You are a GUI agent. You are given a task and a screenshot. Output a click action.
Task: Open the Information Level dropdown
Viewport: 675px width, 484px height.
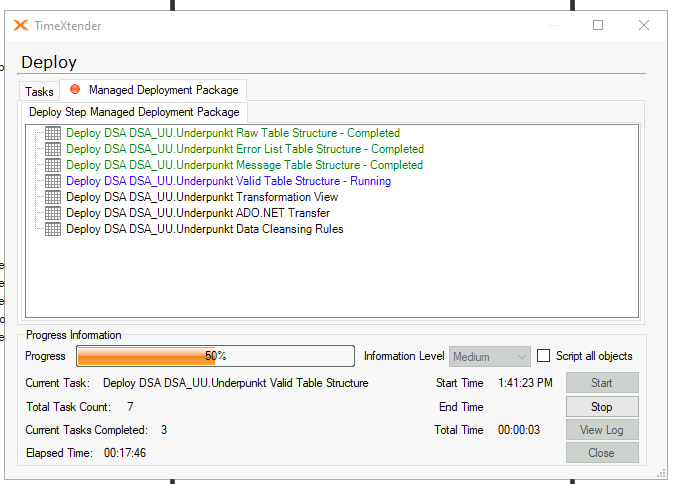489,357
